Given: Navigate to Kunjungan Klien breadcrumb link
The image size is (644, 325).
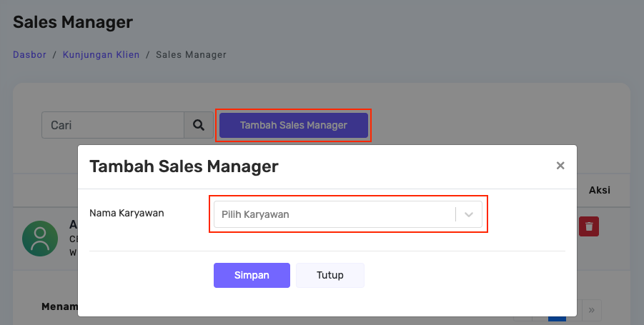Looking at the screenshot, I should pos(100,54).
